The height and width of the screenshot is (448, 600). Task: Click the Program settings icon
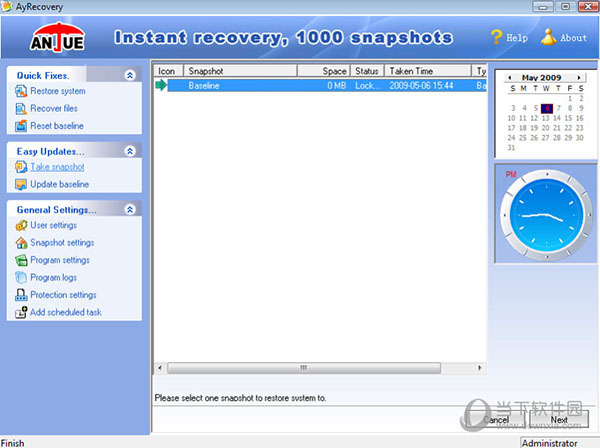coord(21,260)
